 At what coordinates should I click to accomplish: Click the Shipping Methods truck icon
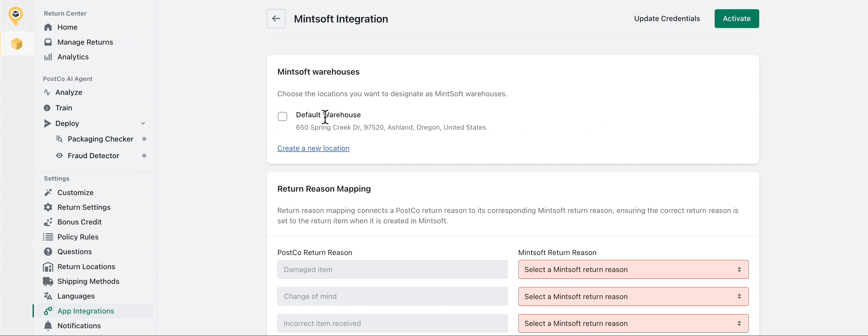pyautogui.click(x=48, y=281)
